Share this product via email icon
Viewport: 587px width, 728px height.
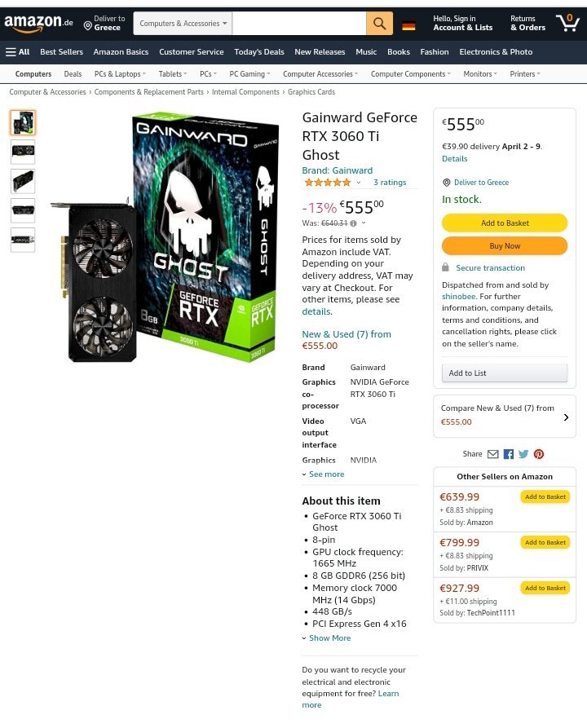pos(492,454)
